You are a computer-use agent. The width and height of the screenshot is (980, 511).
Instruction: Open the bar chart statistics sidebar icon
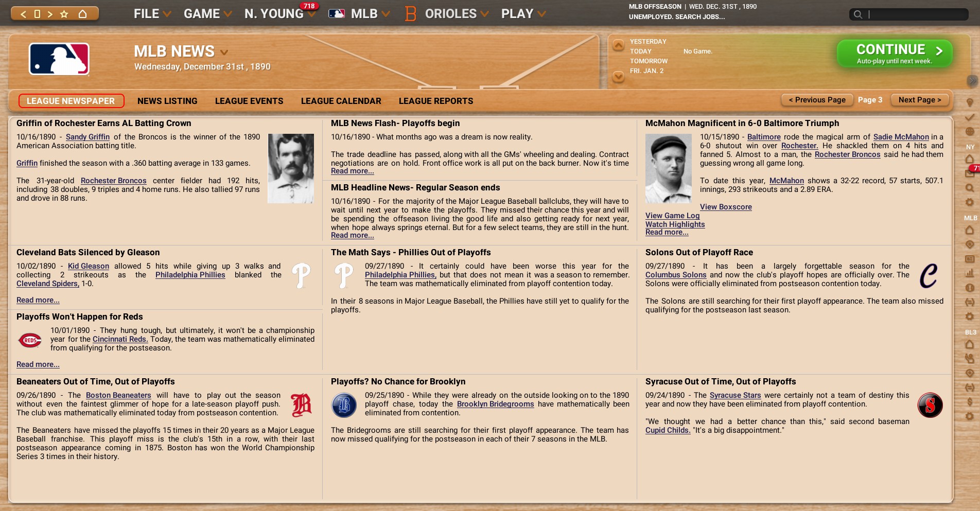click(x=970, y=273)
